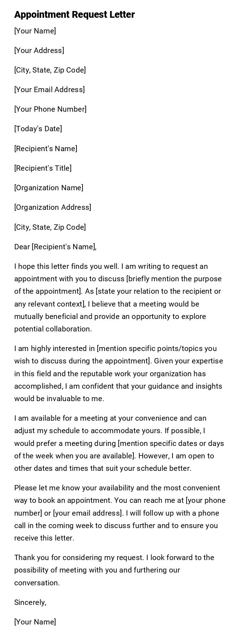
Task: Click the Sincerely closing line
Action: tap(30, 602)
